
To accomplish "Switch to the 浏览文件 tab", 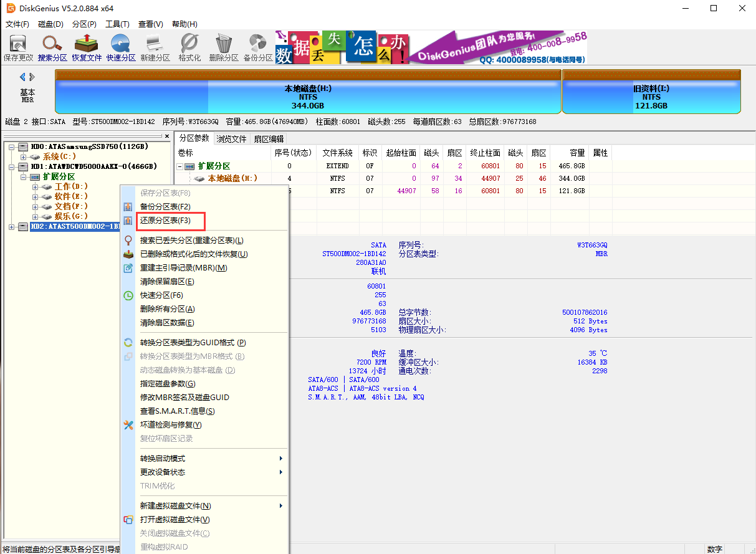I will click(x=231, y=139).
